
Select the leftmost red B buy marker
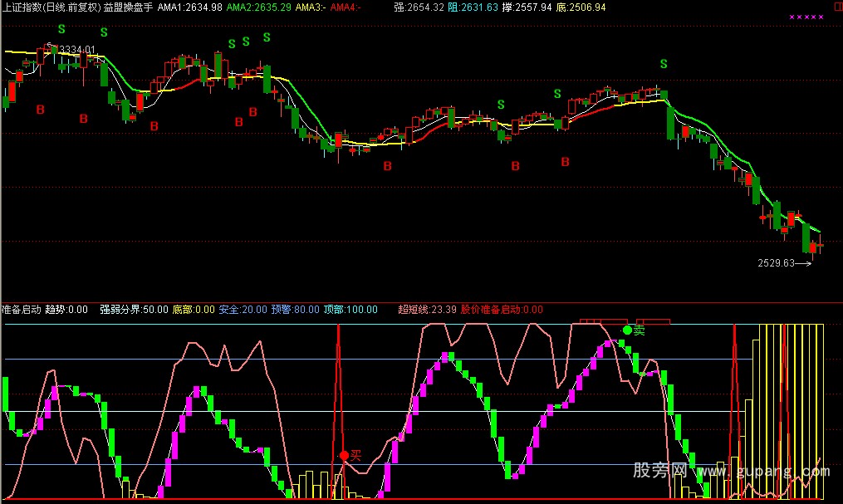[38, 109]
